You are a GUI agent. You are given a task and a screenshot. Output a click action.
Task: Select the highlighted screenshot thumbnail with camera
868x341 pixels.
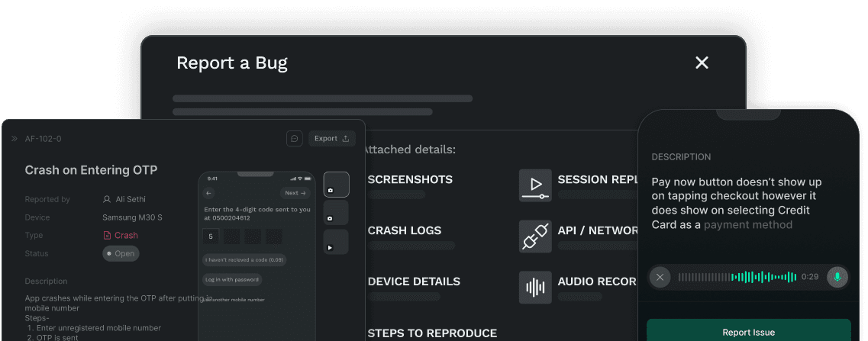pyautogui.click(x=336, y=185)
